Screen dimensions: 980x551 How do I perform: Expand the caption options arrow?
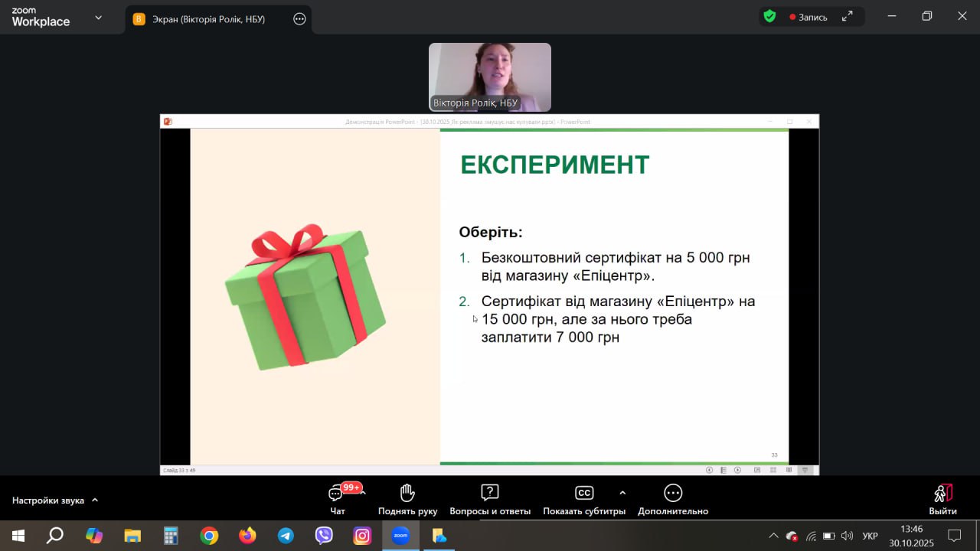tap(622, 493)
